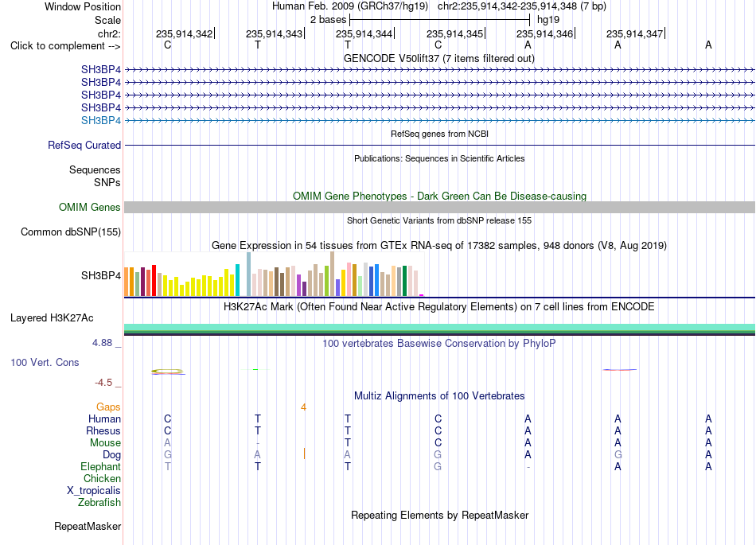Open '100 vertebrates Basewise Conservation by PhyloP' title
The height and width of the screenshot is (545, 756).
(x=439, y=344)
